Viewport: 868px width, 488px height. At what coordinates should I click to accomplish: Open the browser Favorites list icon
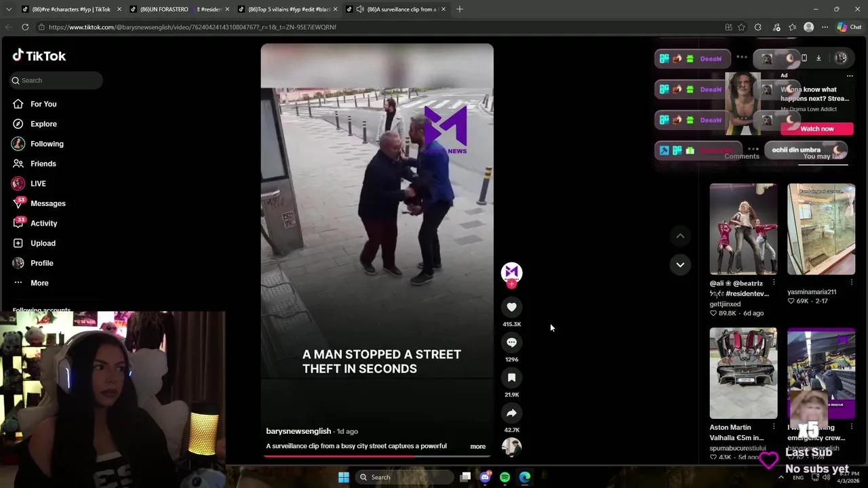[x=792, y=27]
